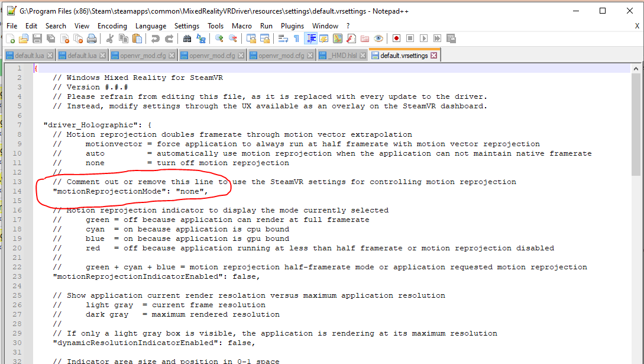Viewport: 644px width, 364px height.
Task: Paste using the clipboard icon
Action: (137, 38)
